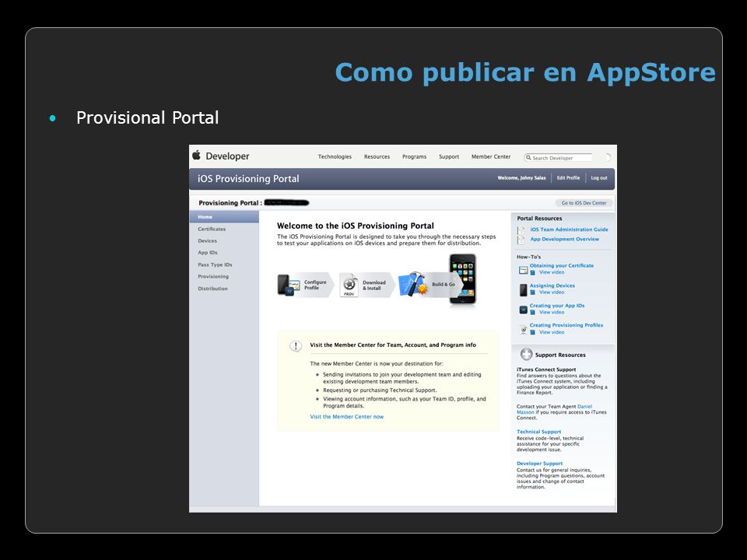Click View video under Creating Provisioning Profiles

(x=552, y=332)
